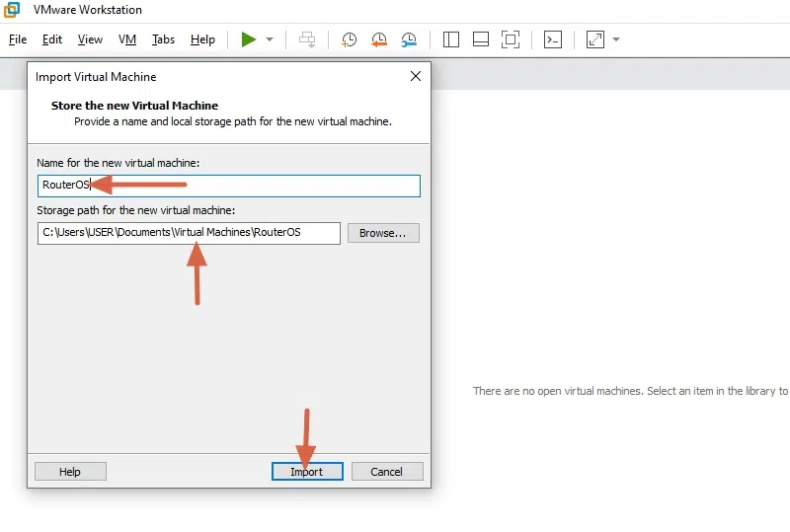The width and height of the screenshot is (790, 532).
Task: Click the 'Provide a name and local storage path' text
Action: tap(233, 121)
